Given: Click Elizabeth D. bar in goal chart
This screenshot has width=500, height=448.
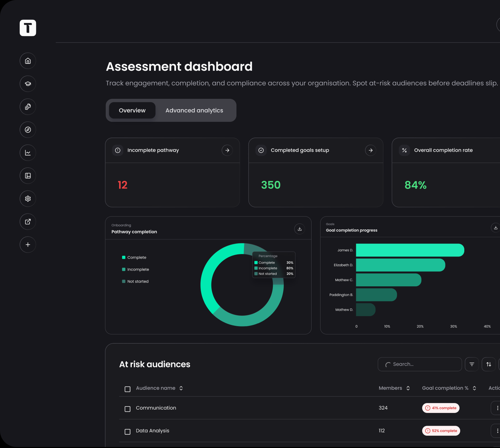Looking at the screenshot, I should click(400, 265).
